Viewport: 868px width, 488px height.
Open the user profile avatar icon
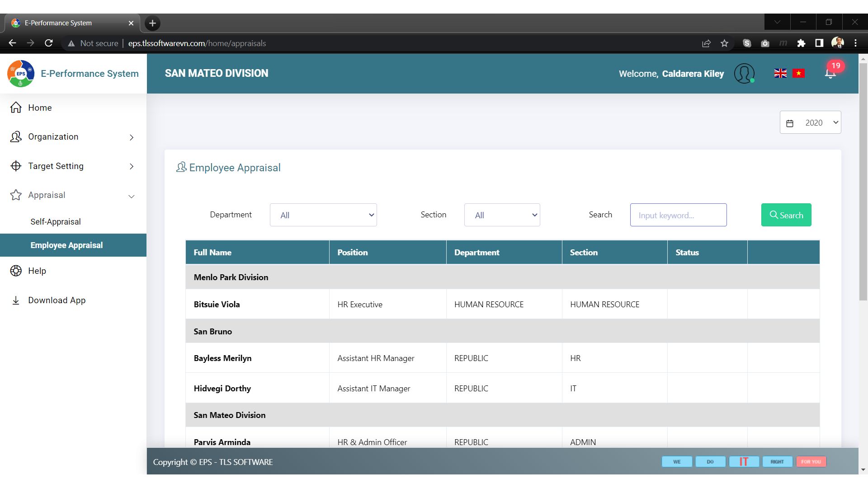coord(744,73)
